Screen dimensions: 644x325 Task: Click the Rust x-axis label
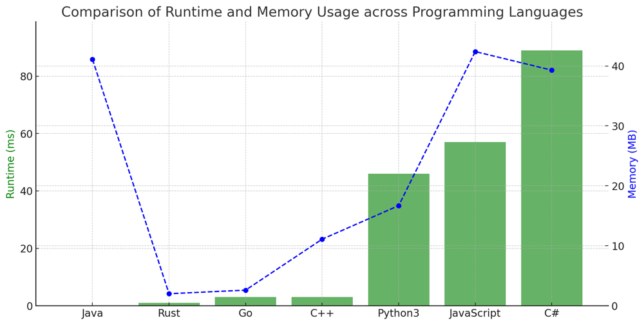pos(169,313)
